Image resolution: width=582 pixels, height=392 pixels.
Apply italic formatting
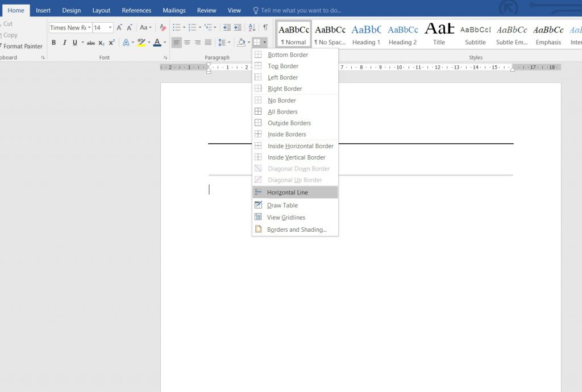pyautogui.click(x=64, y=43)
